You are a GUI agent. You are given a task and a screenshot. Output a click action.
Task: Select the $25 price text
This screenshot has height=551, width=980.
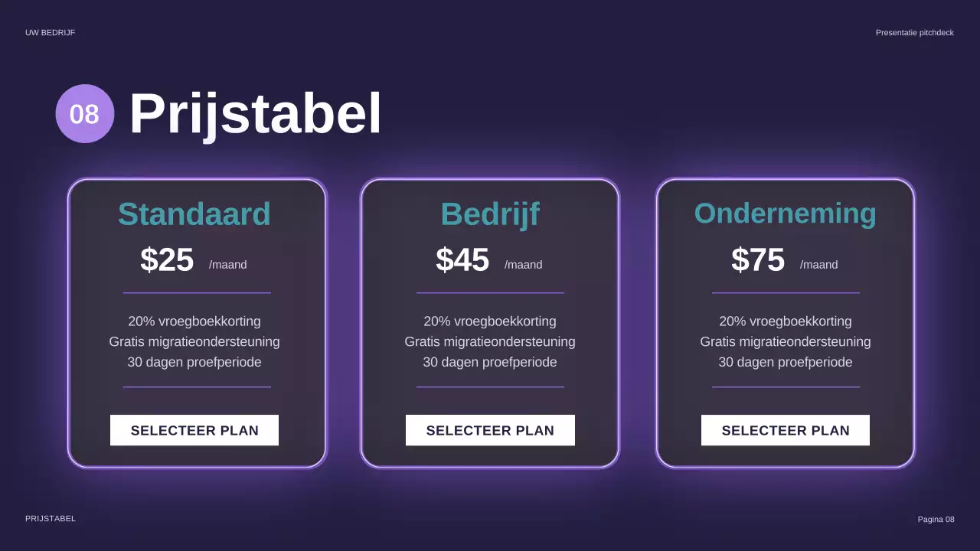click(x=167, y=260)
